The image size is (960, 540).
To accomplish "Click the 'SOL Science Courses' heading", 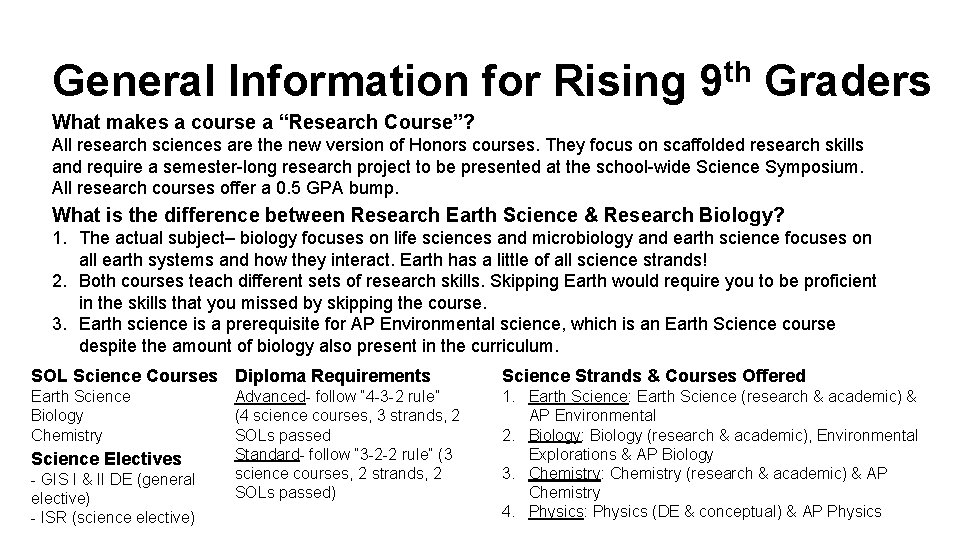I will pyautogui.click(x=124, y=375).
